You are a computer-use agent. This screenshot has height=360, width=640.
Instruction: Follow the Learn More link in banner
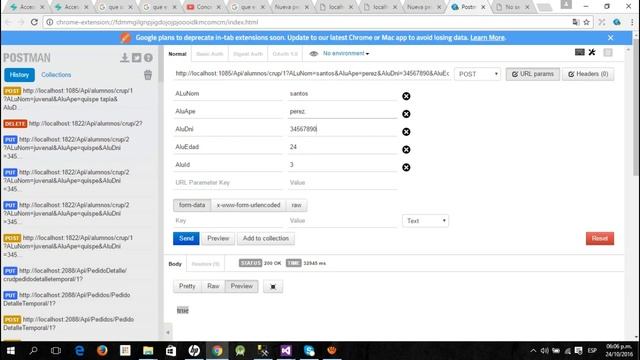(x=487, y=38)
